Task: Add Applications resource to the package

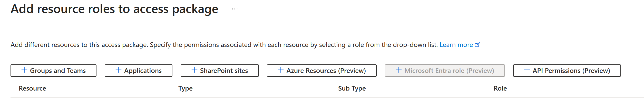Action: tap(139, 71)
